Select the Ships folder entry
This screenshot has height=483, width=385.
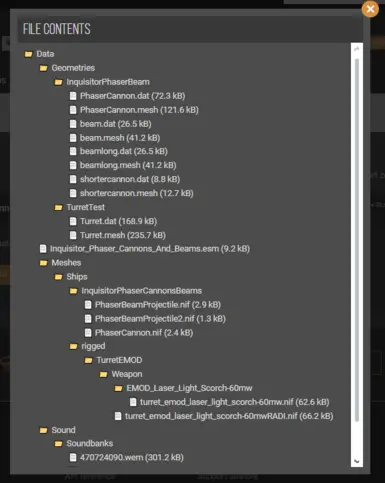coord(77,277)
